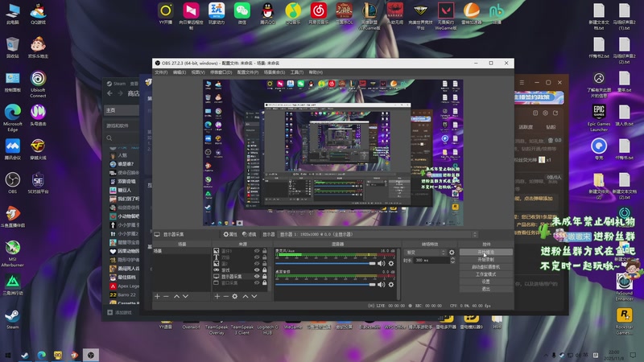Open Epic Games Launcher desktop icon
This screenshot has height=362, width=644.
(x=599, y=117)
